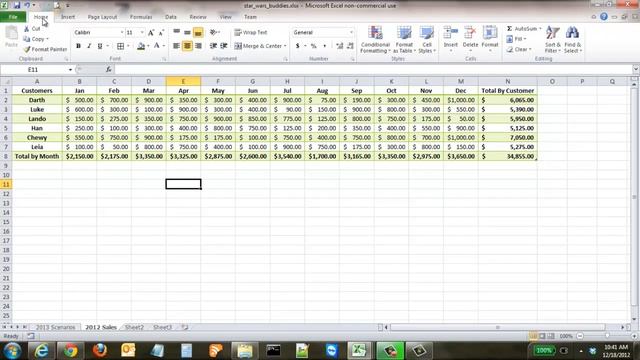Toggle Bottom Align vertical alignment
Image resolution: width=640 pixels, height=360 pixels.
click(x=198, y=32)
